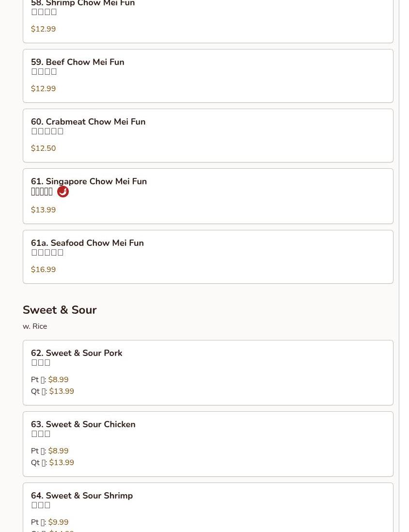The width and height of the screenshot is (409, 532).
Task: Open 63. Sweet & Sour Chicken
Action: pyautogui.click(x=83, y=424)
